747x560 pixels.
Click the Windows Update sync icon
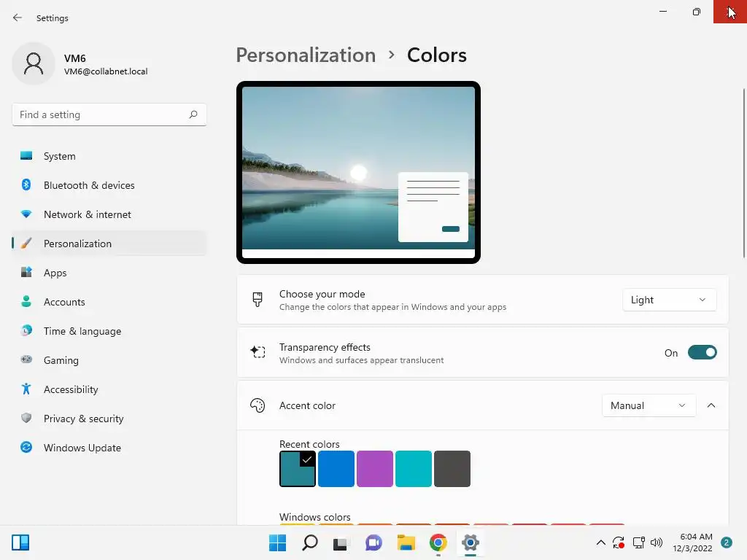pyautogui.click(x=26, y=447)
